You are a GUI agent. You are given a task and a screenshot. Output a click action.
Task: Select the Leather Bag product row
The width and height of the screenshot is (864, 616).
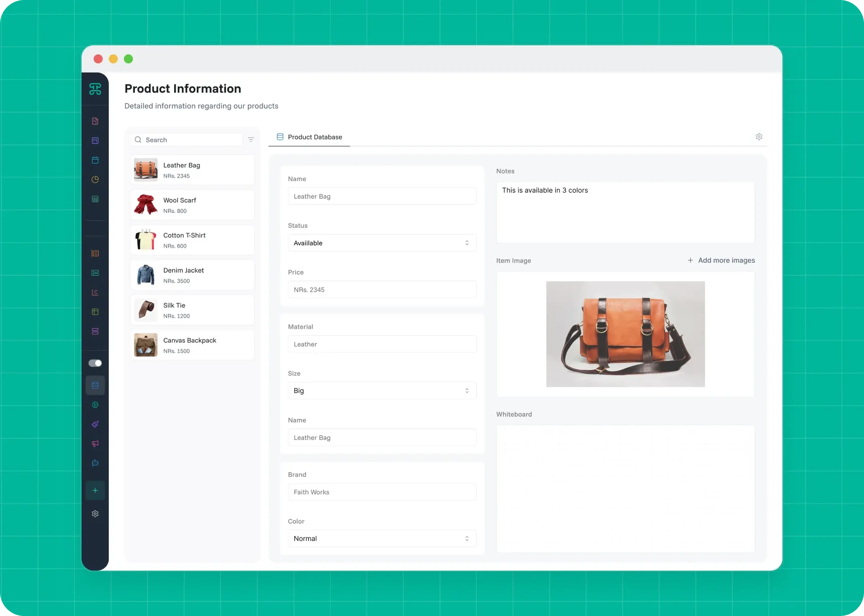point(192,170)
